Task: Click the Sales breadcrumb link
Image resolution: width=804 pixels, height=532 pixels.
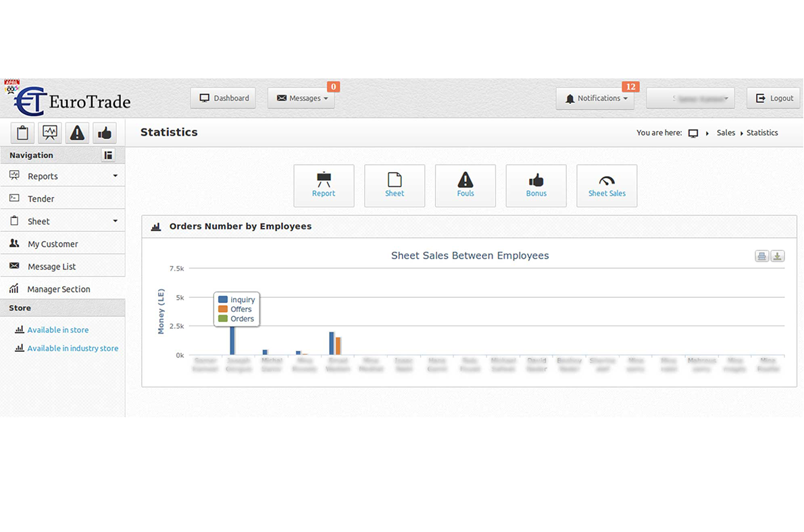Action: coord(726,133)
